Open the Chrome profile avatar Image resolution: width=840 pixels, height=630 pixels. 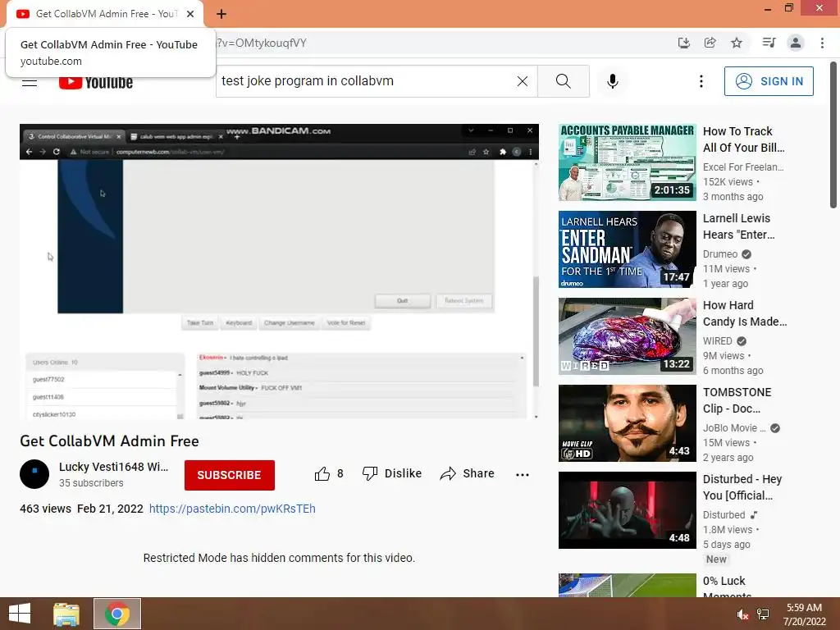(796, 43)
